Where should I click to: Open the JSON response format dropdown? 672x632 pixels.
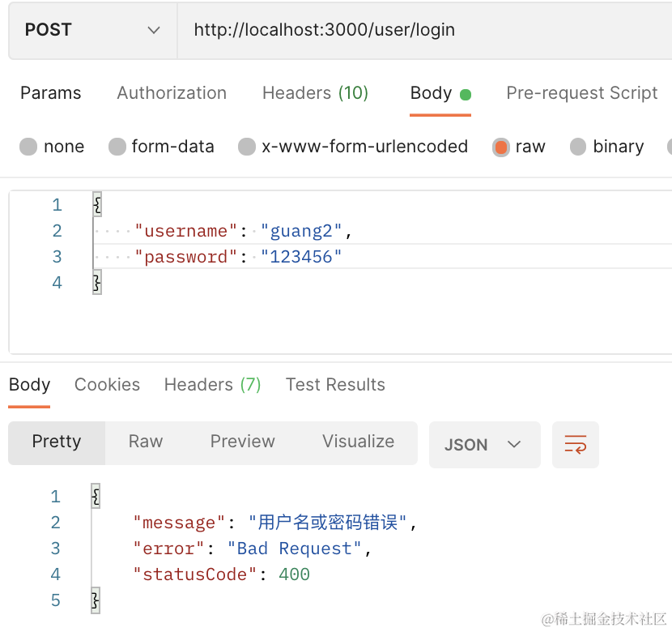tap(483, 444)
